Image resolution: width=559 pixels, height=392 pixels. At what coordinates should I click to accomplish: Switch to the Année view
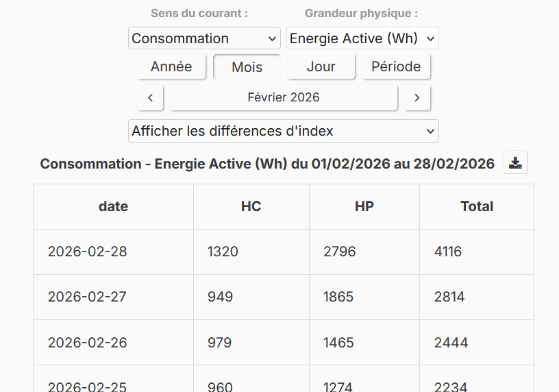[171, 66]
